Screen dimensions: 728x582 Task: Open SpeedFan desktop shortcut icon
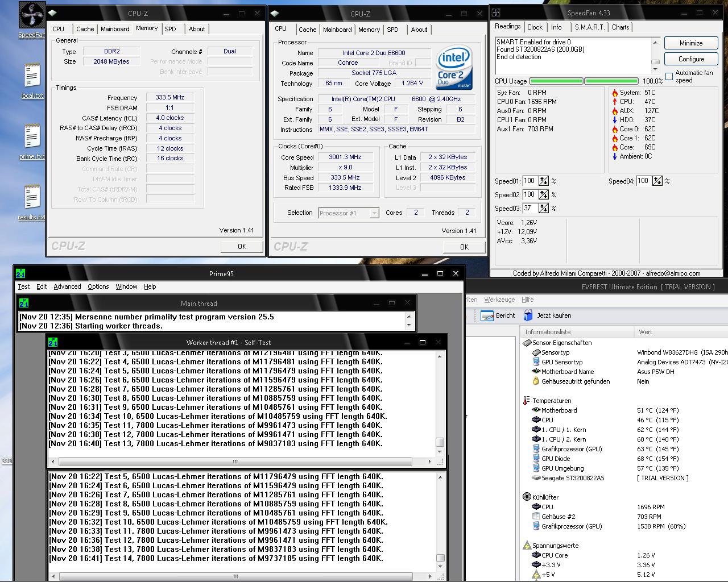point(31,15)
